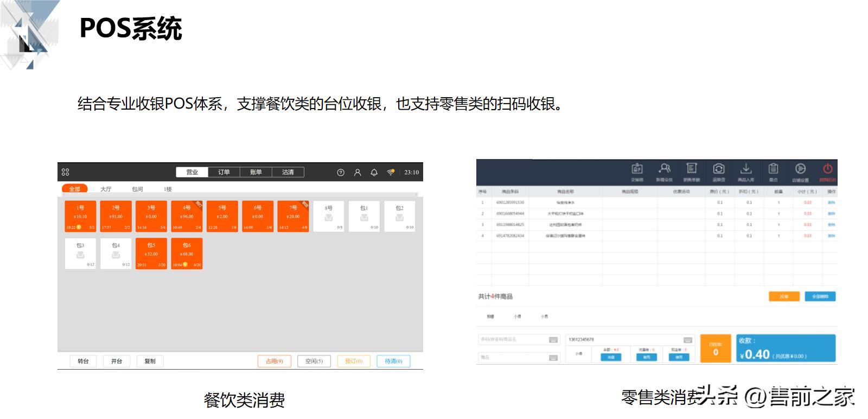The height and width of the screenshot is (419, 868).
Task: Click the orange pending-orders count 0 box
Action: 716,348
